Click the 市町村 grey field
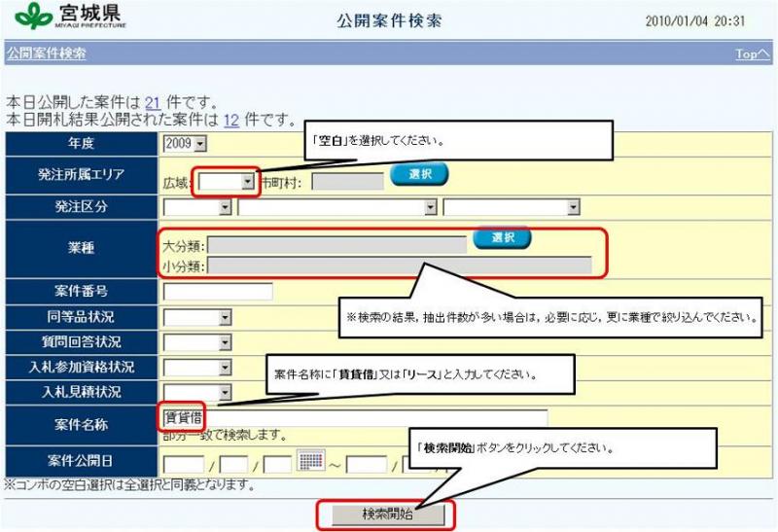778x532 pixels. 347,182
